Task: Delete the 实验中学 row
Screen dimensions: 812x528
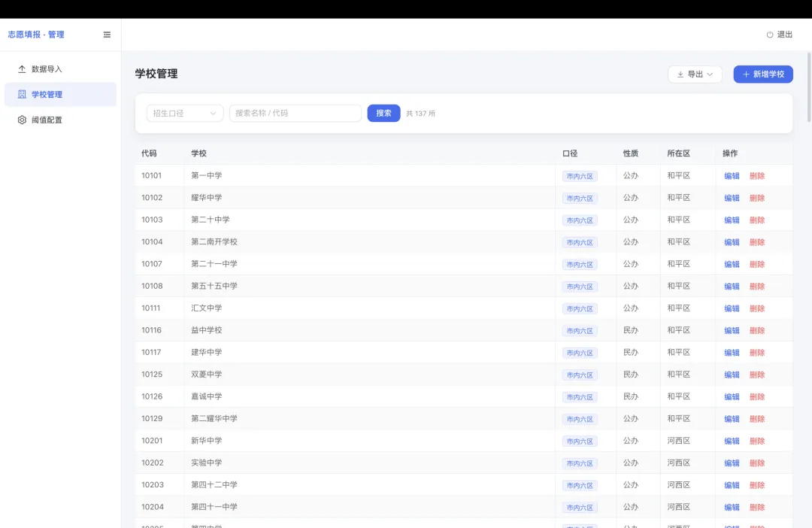Action: [757, 463]
